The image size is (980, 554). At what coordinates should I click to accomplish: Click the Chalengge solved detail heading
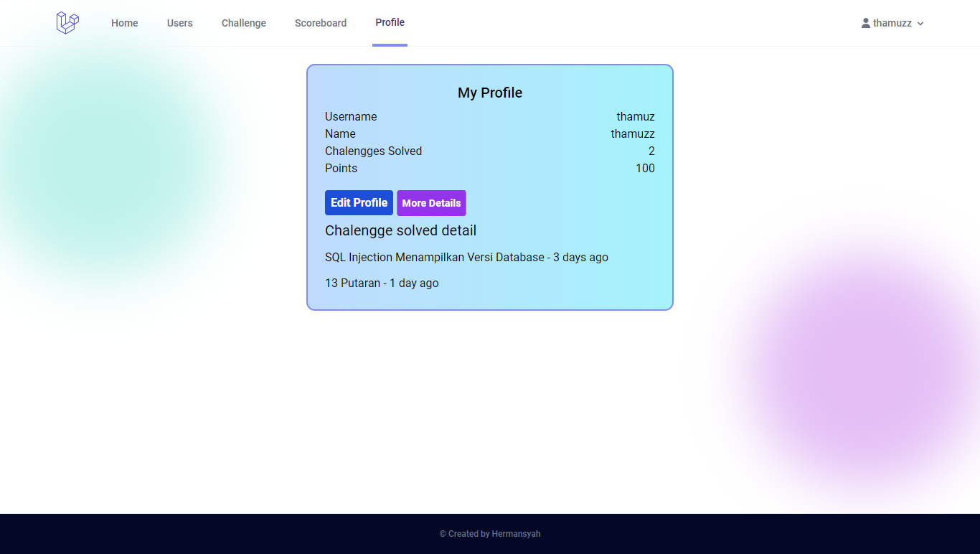click(x=400, y=230)
